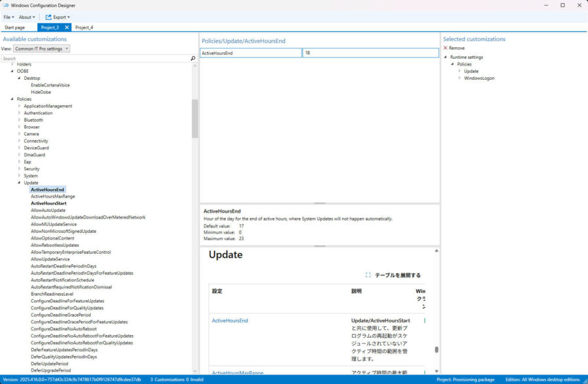Click the Search customizations box

pos(95,58)
